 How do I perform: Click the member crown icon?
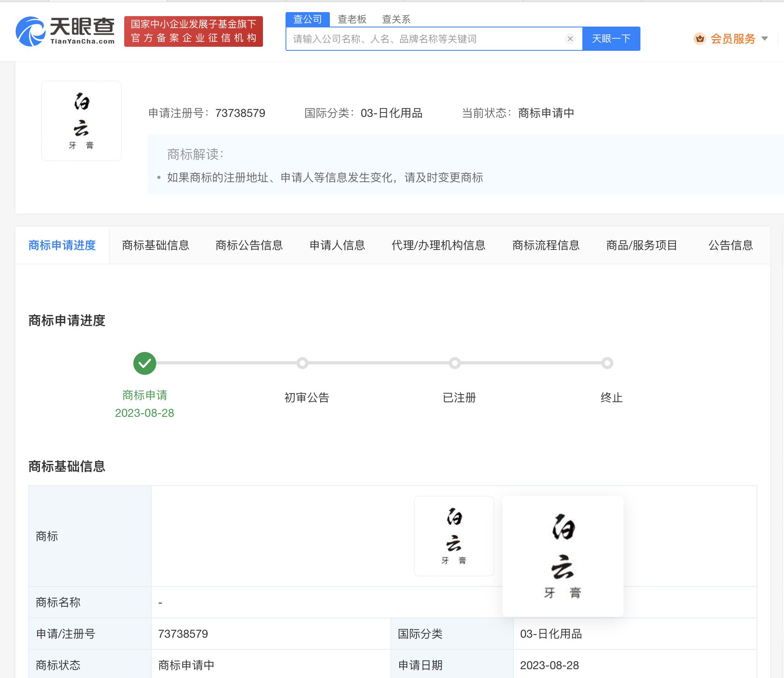click(700, 39)
